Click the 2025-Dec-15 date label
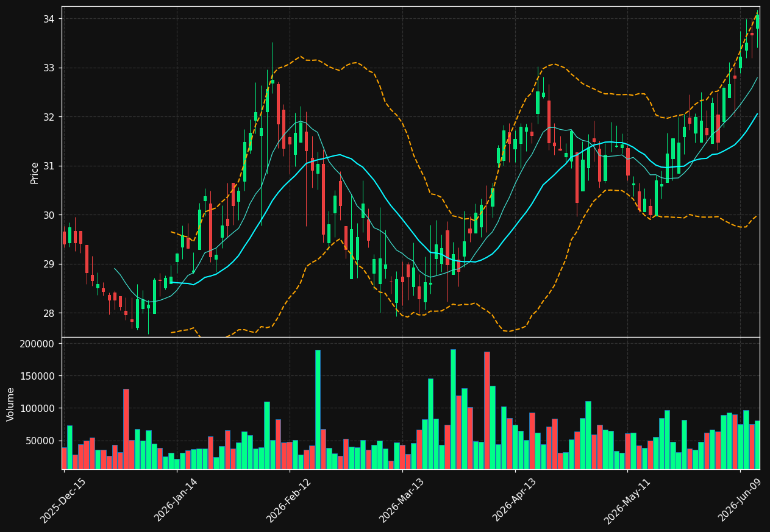 [x=63, y=501]
